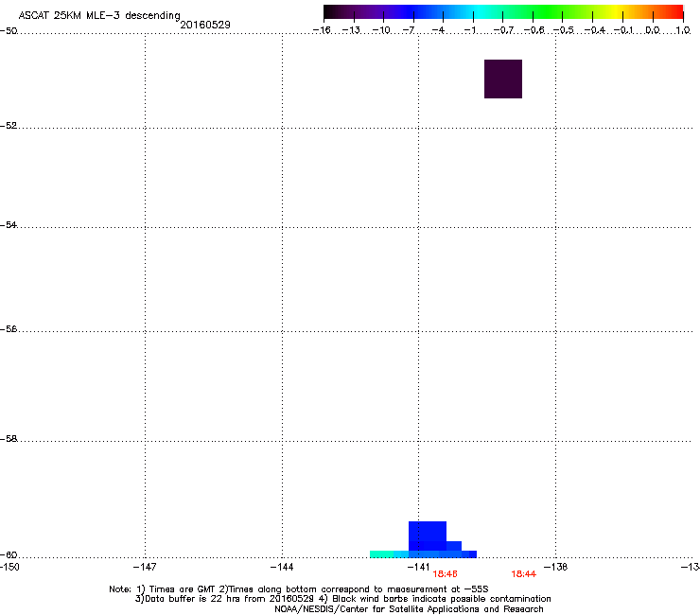
Task: Click the longitude axis label -138
Action: (x=556, y=567)
